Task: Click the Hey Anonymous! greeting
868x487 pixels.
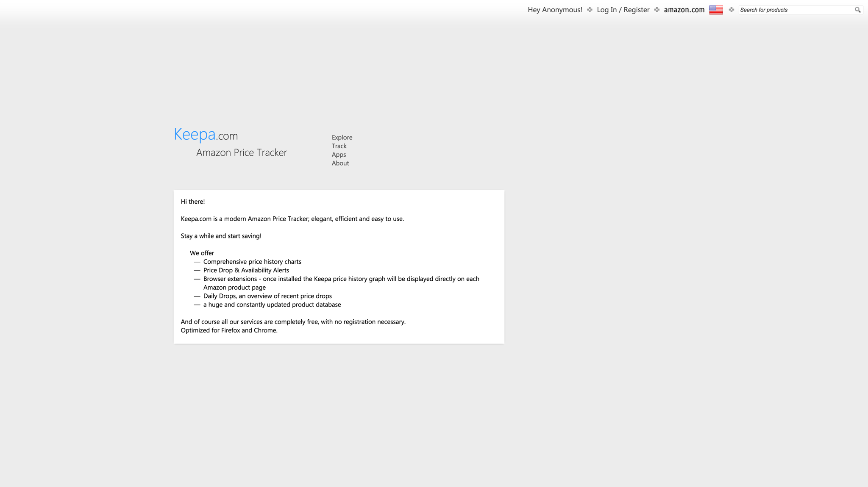Action: point(555,10)
